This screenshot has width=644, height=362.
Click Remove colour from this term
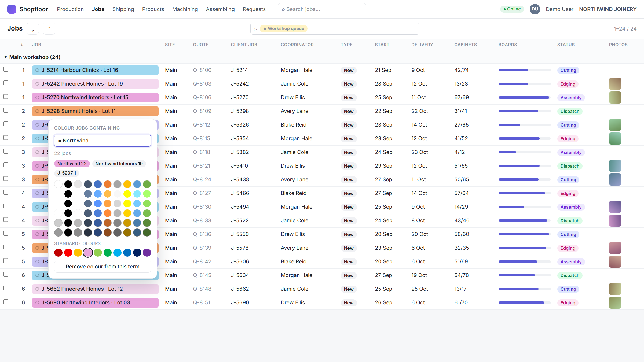tap(103, 267)
